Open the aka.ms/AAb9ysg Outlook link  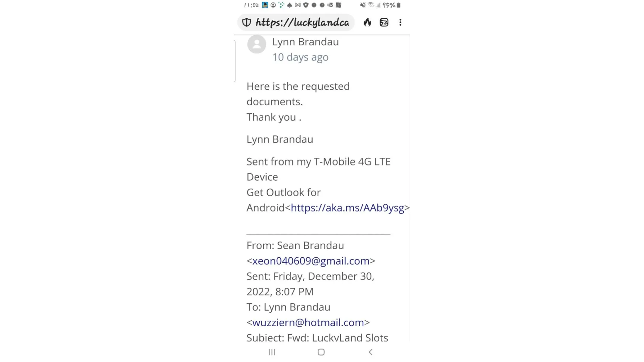[347, 208]
